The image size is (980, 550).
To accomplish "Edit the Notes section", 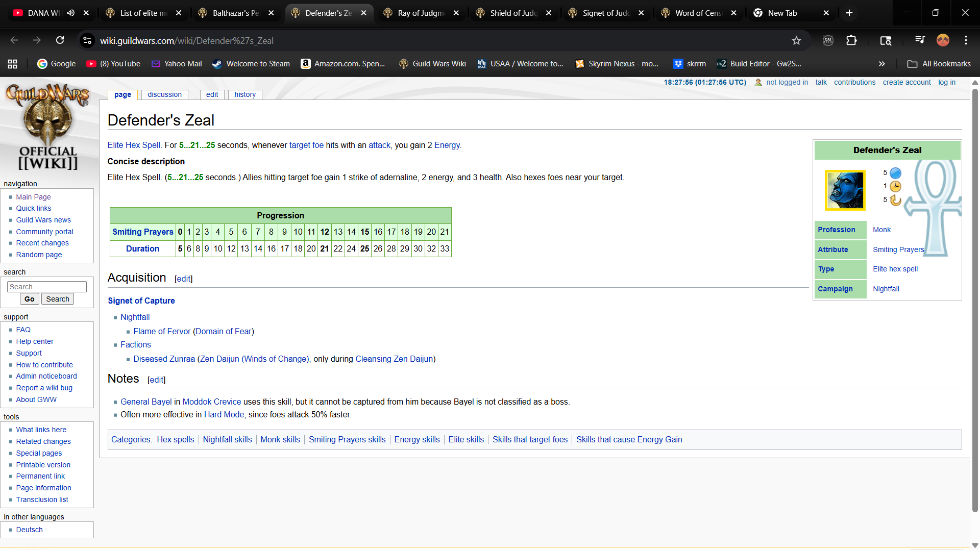I will 157,380.
